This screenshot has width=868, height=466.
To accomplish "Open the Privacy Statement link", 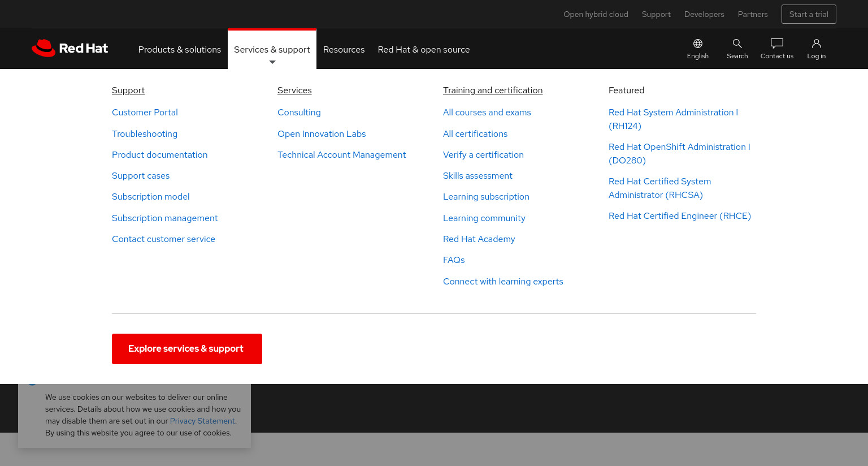I will [x=202, y=421].
